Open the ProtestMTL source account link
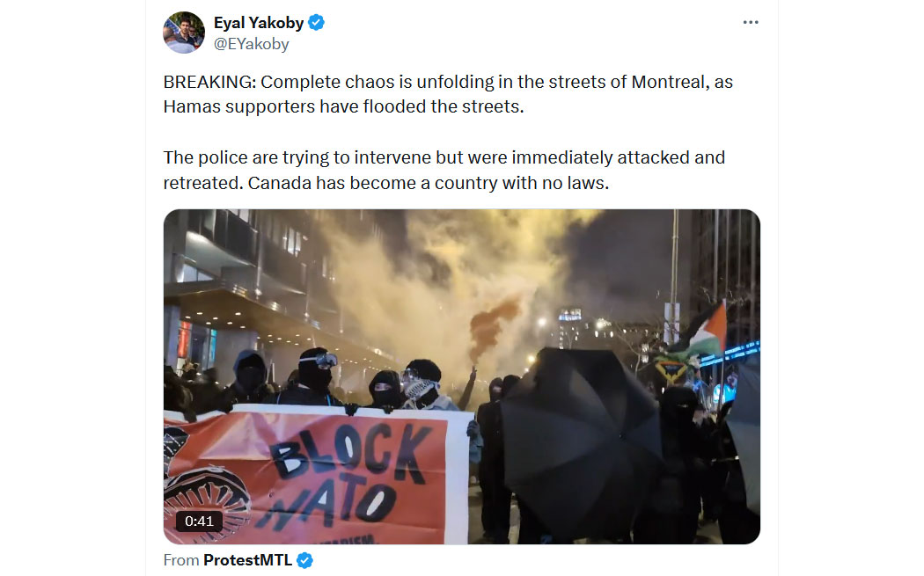924x576 pixels. tap(247, 560)
